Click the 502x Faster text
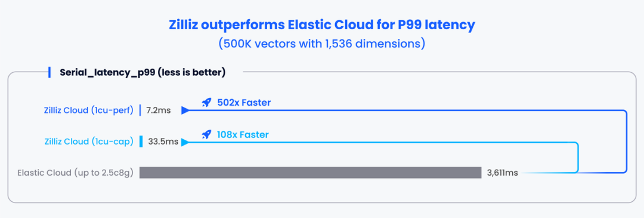644x218 pixels. tap(244, 102)
